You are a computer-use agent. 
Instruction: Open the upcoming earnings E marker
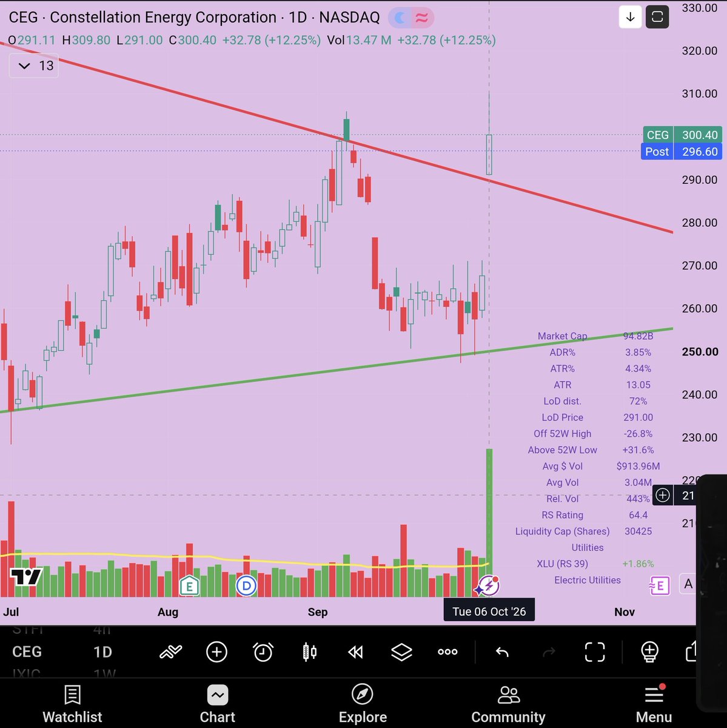(x=659, y=585)
